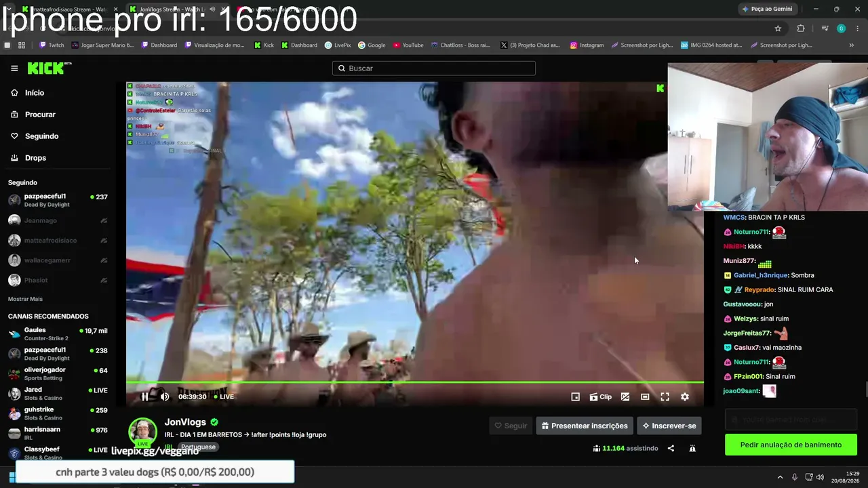Open the browser profile avatar
This screenshot has height=488, width=868.
click(841, 28)
